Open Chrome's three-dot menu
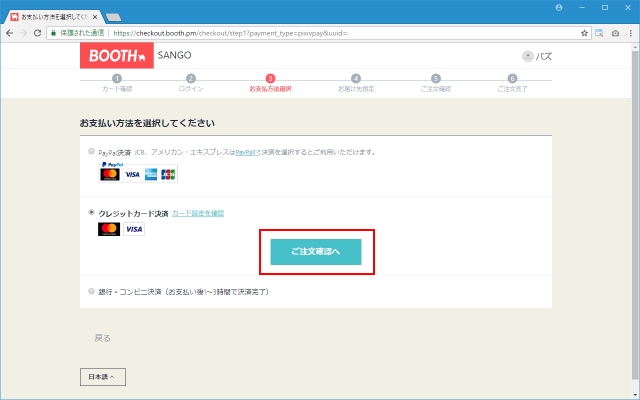The height and width of the screenshot is (400, 640). point(631,33)
